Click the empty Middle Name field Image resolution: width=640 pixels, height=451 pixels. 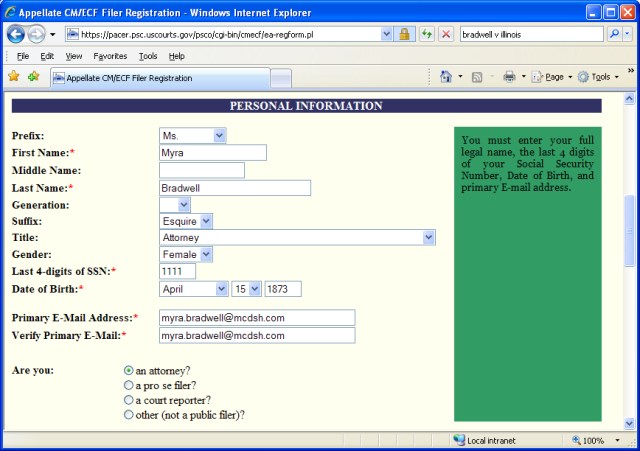(x=202, y=170)
